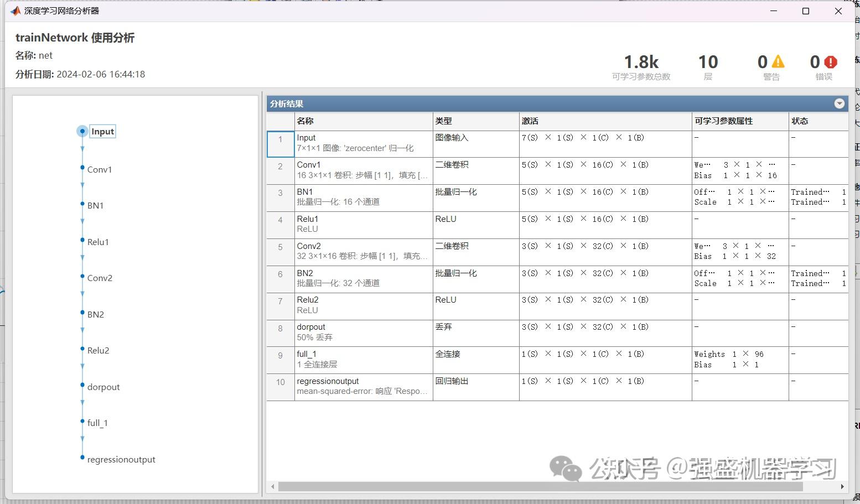Viewport: 860px width, 504px height.
Task: Click the 可学习参数属性 column header
Action: [740, 121]
